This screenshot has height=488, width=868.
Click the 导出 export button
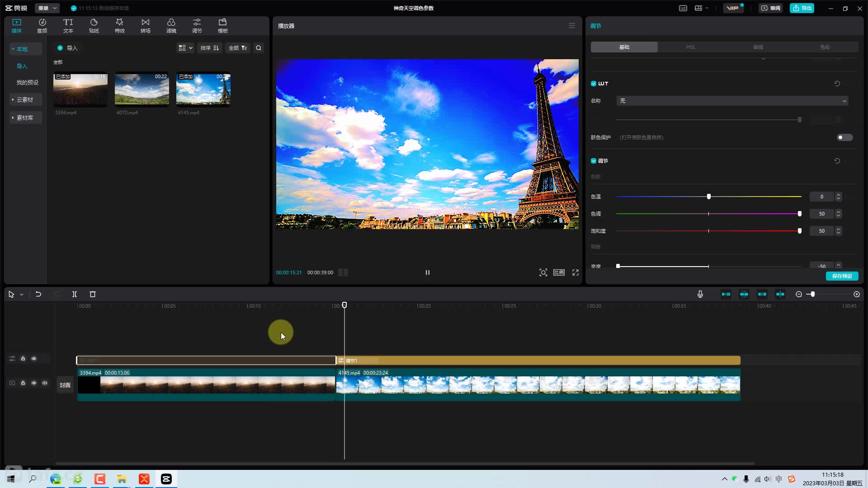click(x=802, y=8)
